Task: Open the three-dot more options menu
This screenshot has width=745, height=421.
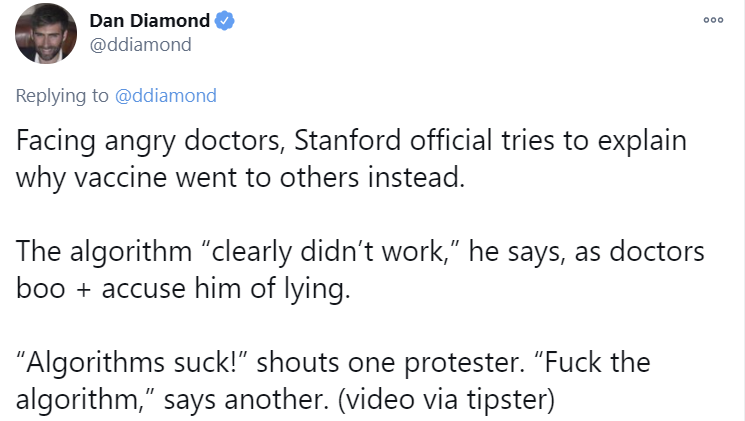Action: tap(713, 20)
